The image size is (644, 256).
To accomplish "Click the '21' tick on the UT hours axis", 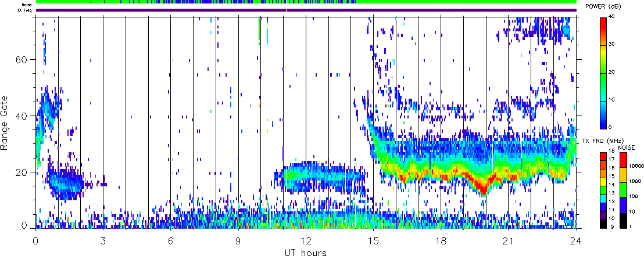I will coord(509,241).
